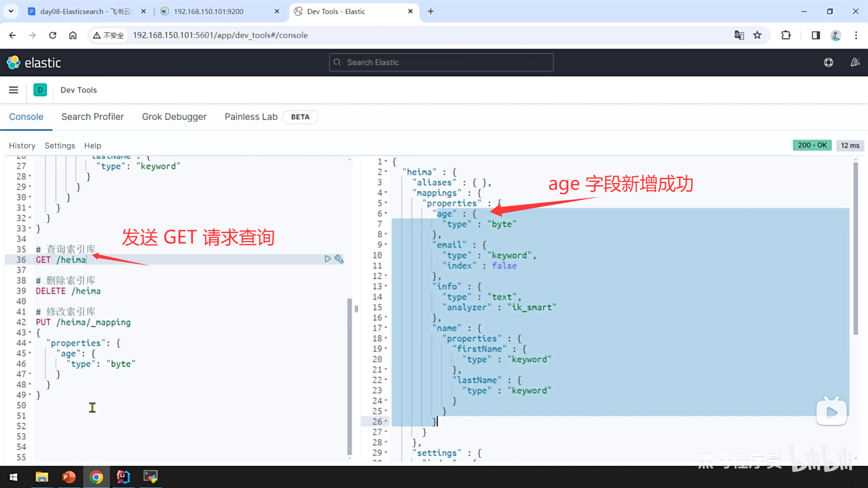Open browser translate page icon
The width and height of the screenshot is (868, 488).
(739, 35)
